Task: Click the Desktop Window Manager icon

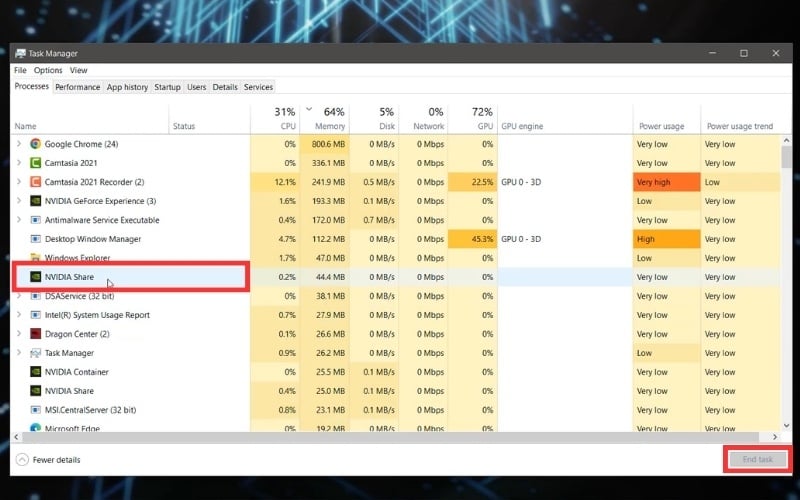Action: [35, 239]
